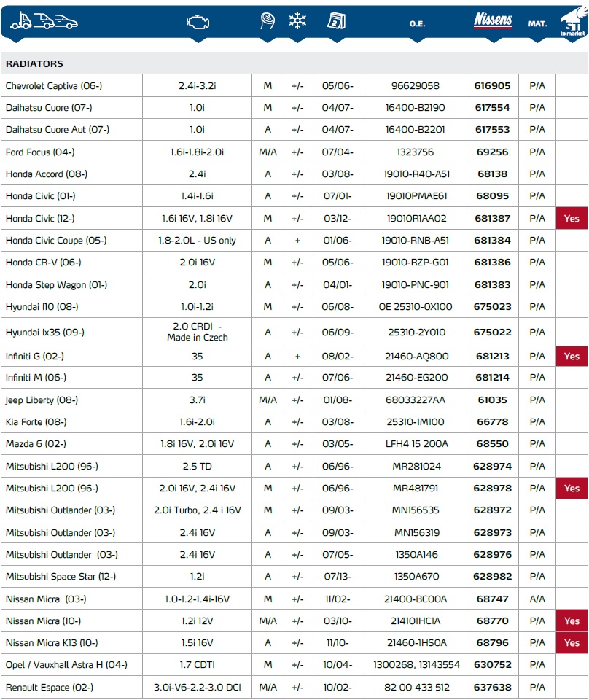Viewport: 589px width, 700px height.
Task: Select Nissens number 616905 for Chevrolet Captiva
Action: coord(492,85)
